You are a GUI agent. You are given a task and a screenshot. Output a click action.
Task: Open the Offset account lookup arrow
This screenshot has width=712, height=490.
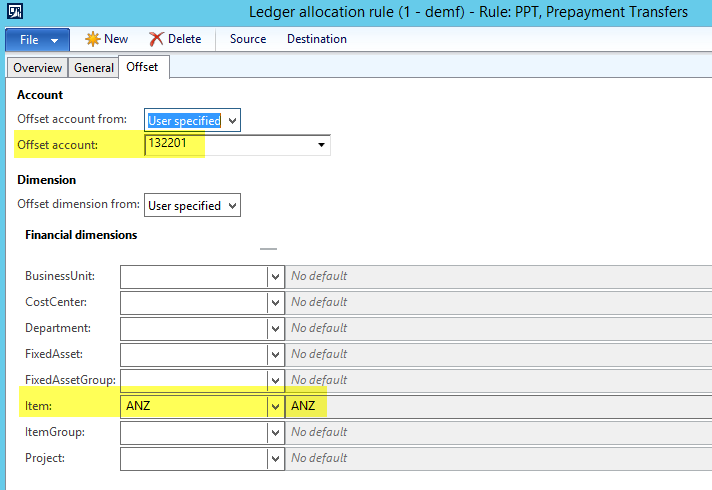pos(321,146)
